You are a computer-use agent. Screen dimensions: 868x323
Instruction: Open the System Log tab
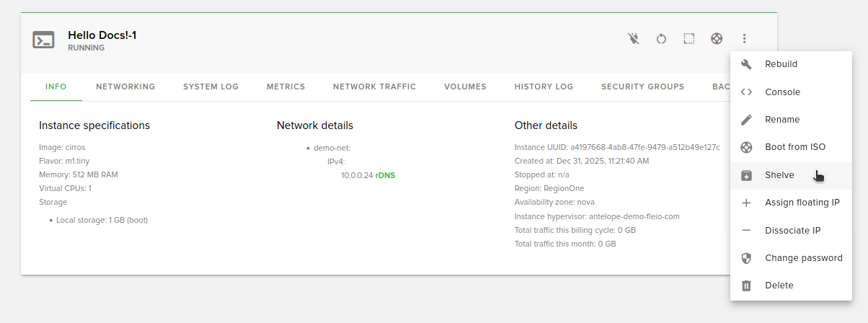[211, 87]
